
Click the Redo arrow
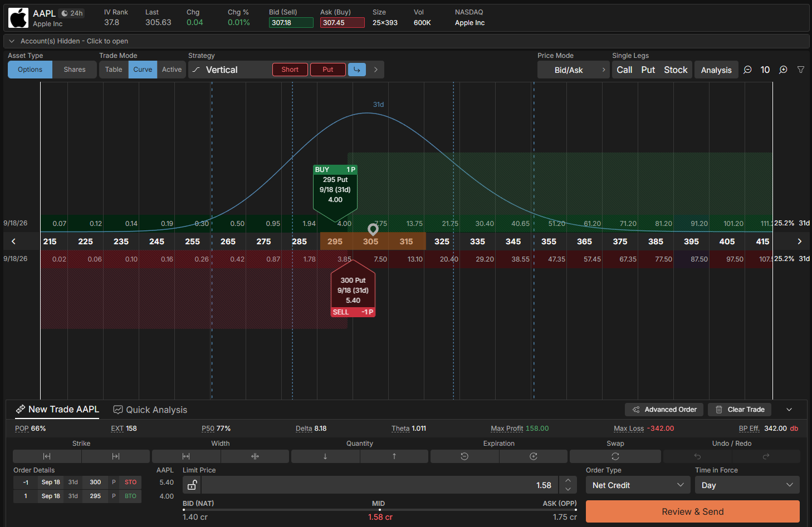point(766,456)
